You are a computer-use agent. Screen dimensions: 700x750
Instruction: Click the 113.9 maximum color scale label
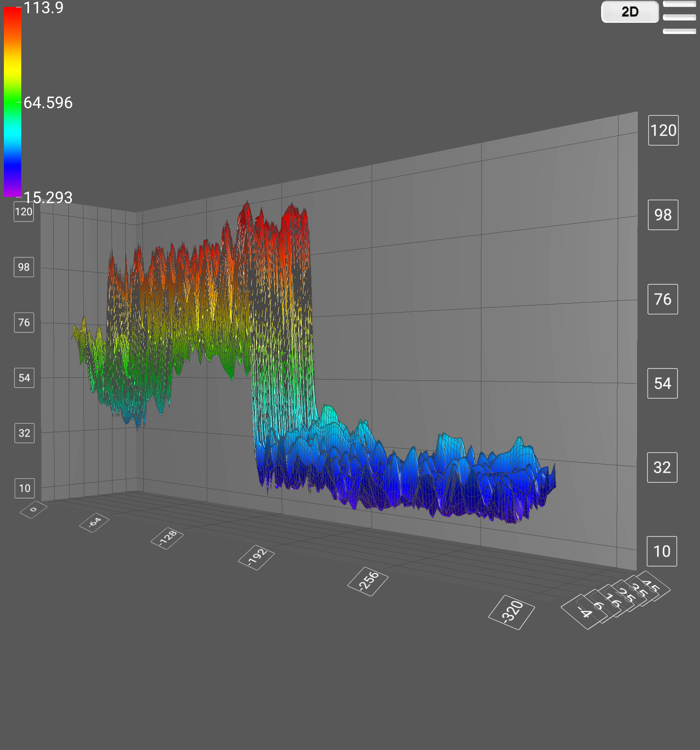pyautogui.click(x=43, y=8)
